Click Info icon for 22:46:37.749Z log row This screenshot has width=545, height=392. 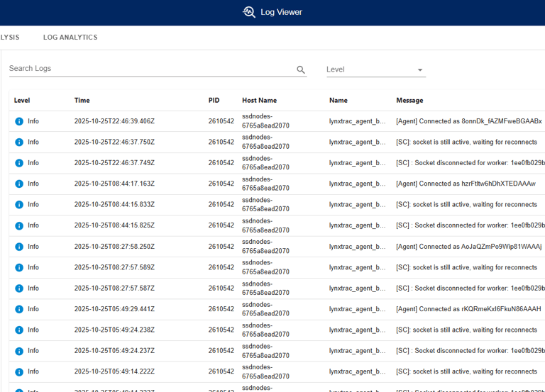point(19,163)
